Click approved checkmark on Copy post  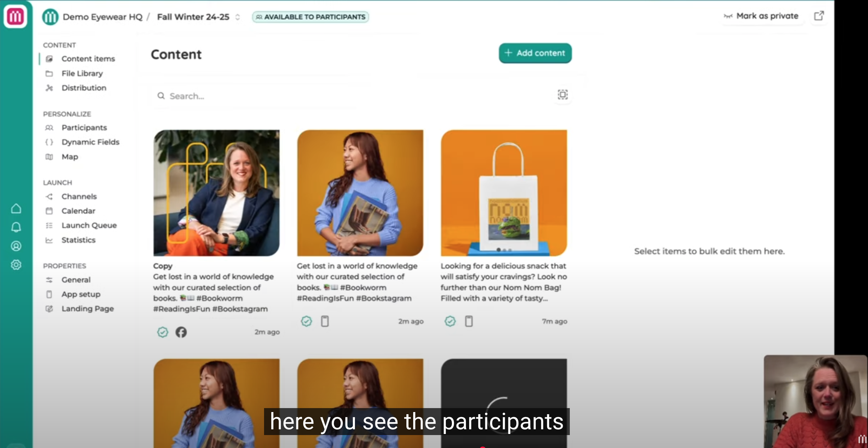coord(163,332)
